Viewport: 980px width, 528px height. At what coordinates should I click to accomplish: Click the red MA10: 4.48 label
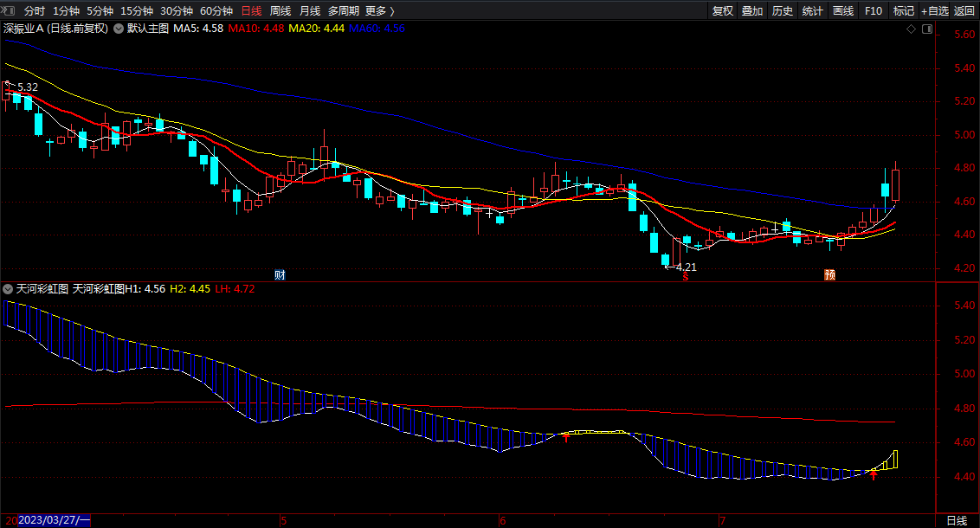point(255,29)
